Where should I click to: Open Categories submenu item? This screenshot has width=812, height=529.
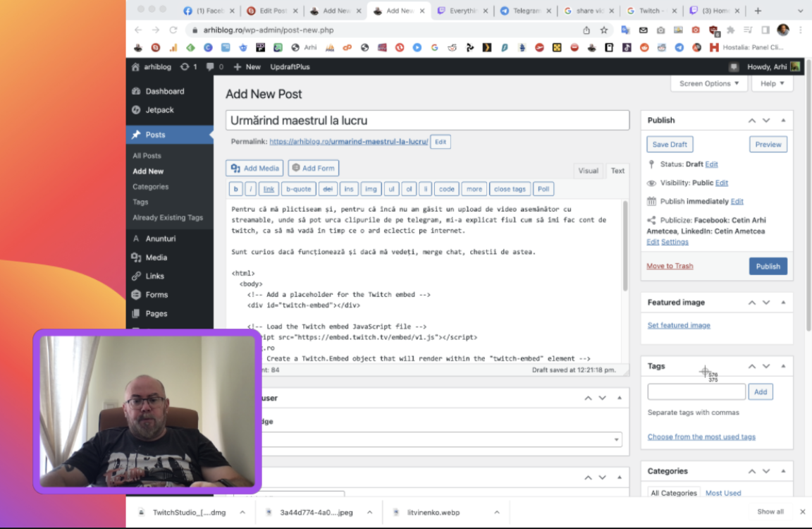tap(150, 186)
